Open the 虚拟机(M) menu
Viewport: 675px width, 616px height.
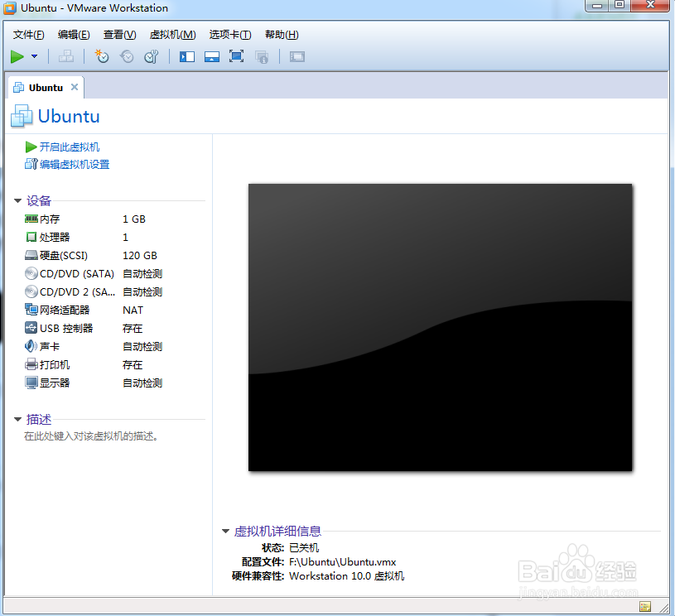point(172,35)
